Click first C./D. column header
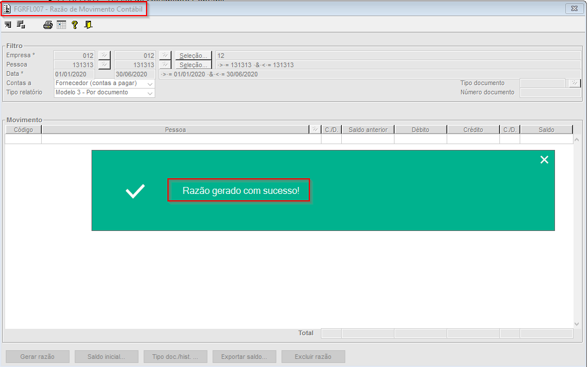The image size is (588, 367). (331, 130)
